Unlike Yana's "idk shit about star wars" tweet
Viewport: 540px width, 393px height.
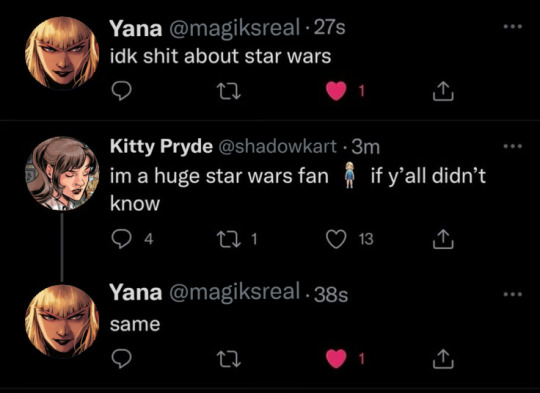(x=336, y=91)
